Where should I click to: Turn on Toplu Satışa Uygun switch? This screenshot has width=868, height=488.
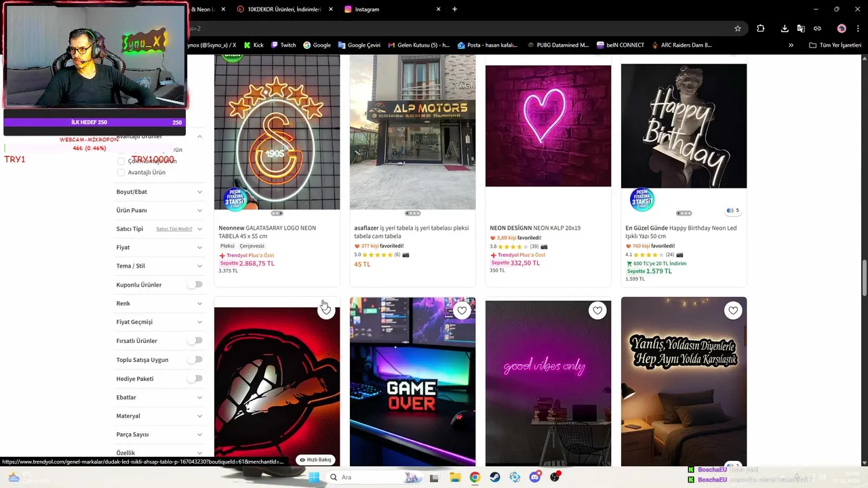195,360
